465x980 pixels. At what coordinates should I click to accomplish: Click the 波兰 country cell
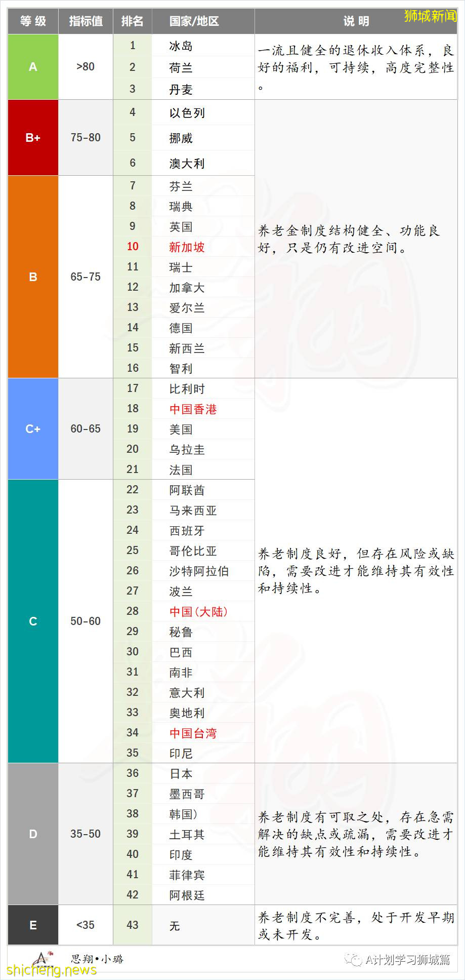[203, 591]
